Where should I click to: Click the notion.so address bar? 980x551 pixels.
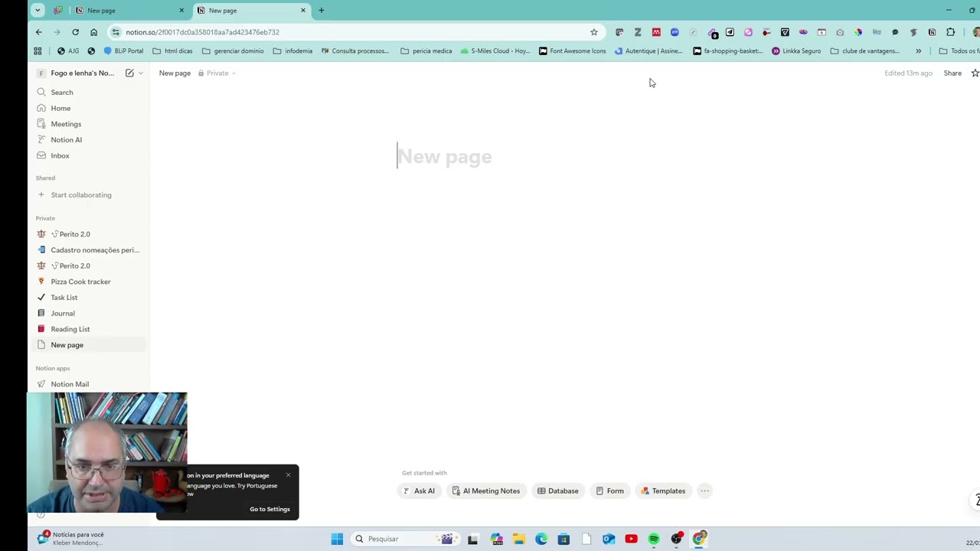(356, 32)
